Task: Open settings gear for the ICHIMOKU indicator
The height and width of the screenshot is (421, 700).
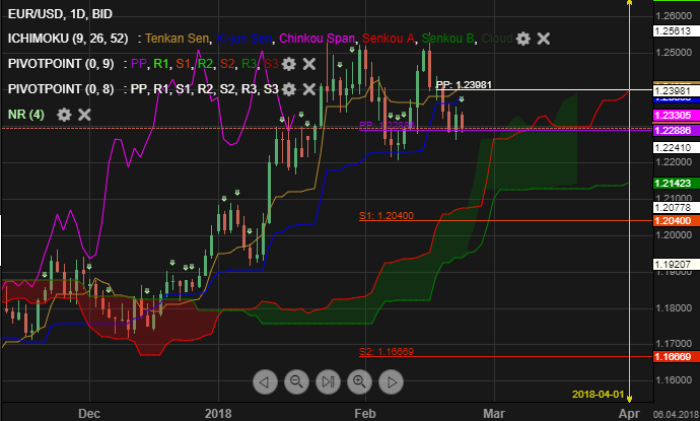Action: [x=523, y=39]
